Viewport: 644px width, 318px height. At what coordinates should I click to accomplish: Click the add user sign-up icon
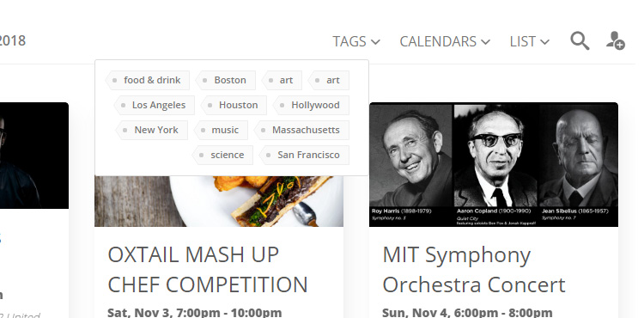click(x=615, y=41)
